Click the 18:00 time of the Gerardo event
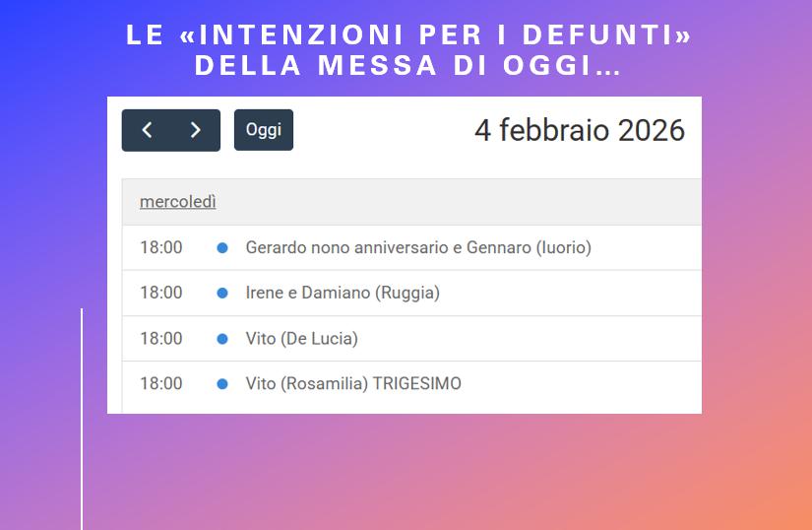This screenshot has width=812, height=530. [161, 248]
